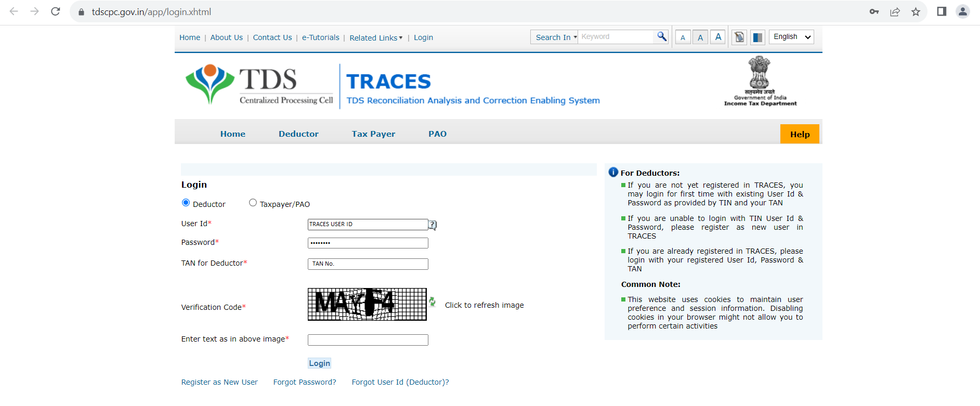Click the orange Help button

click(x=800, y=134)
